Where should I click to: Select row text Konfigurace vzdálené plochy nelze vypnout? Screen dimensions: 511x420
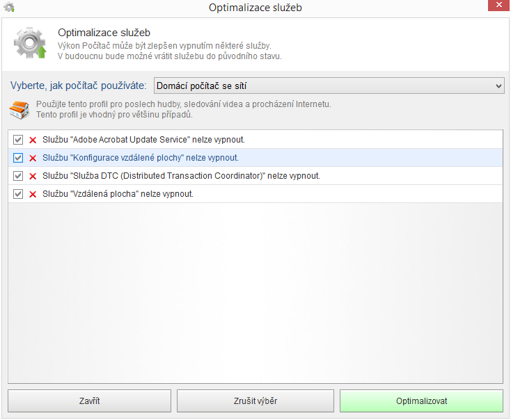(x=141, y=158)
